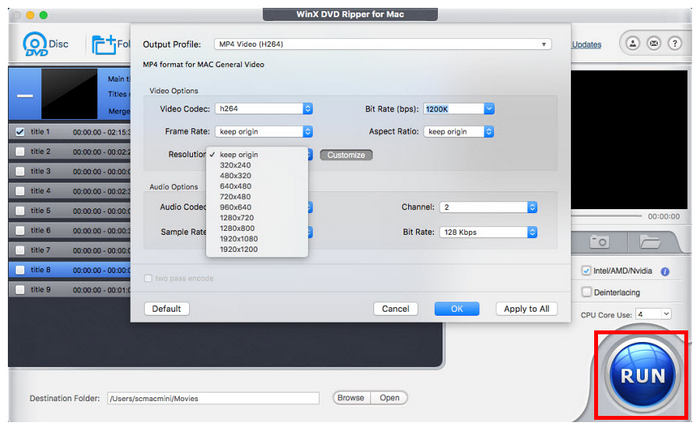This screenshot has width=700, height=430.
Task: Uncheck the title 1 checkbox
Action: point(20,132)
